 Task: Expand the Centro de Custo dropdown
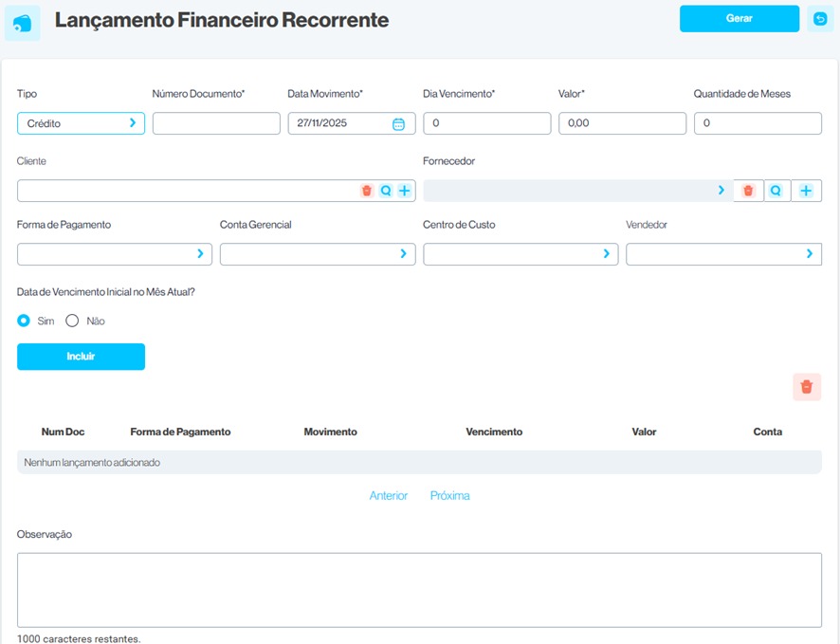[x=520, y=254]
